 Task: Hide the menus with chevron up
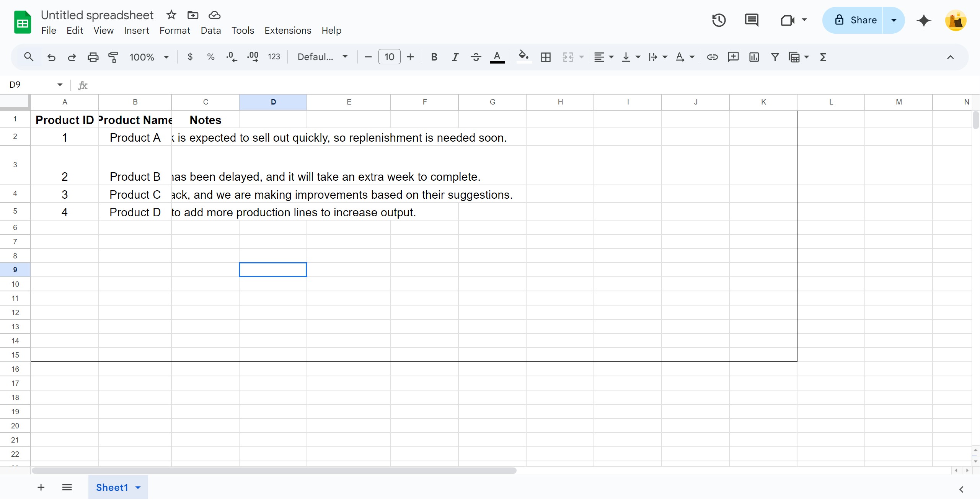click(950, 57)
